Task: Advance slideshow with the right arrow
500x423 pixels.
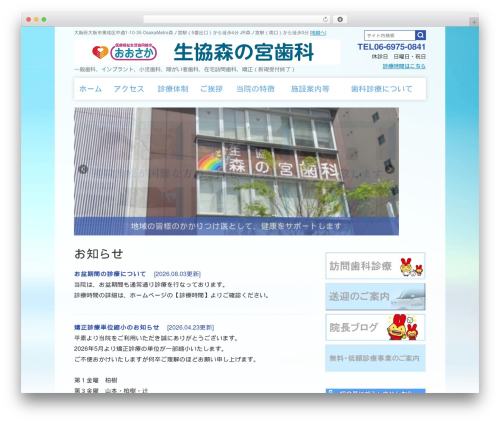Action: [x=390, y=169]
